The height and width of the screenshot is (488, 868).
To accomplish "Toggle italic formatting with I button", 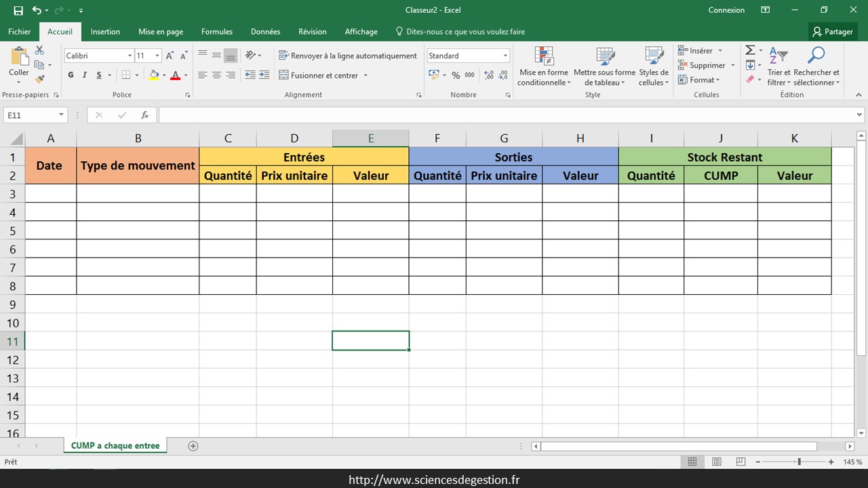I will pos(85,75).
